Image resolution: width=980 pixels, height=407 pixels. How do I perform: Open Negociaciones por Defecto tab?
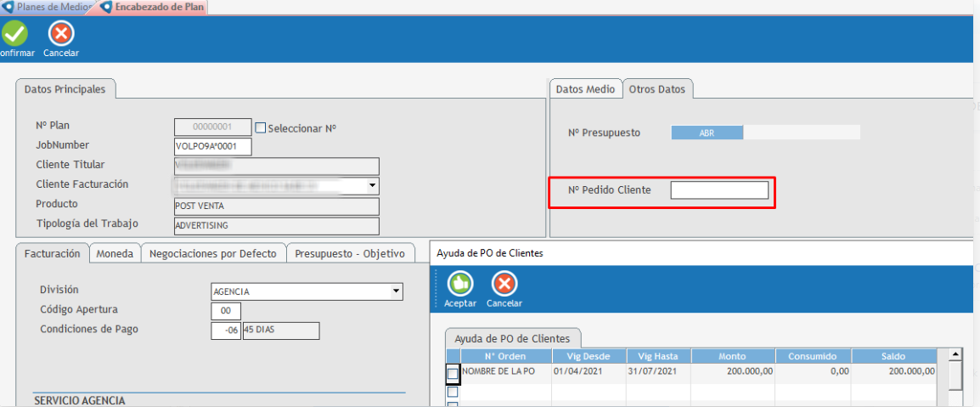pyautogui.click(x=212, y=253)
